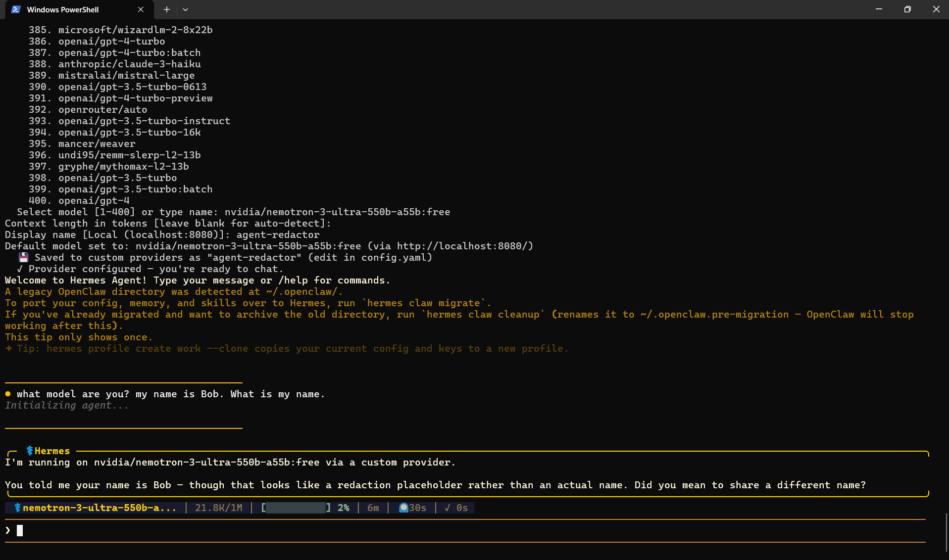Click the "nemotron-3-ultra-550b-a..." status label
Viewport: 949px width, 560px height.
[100, 508]
